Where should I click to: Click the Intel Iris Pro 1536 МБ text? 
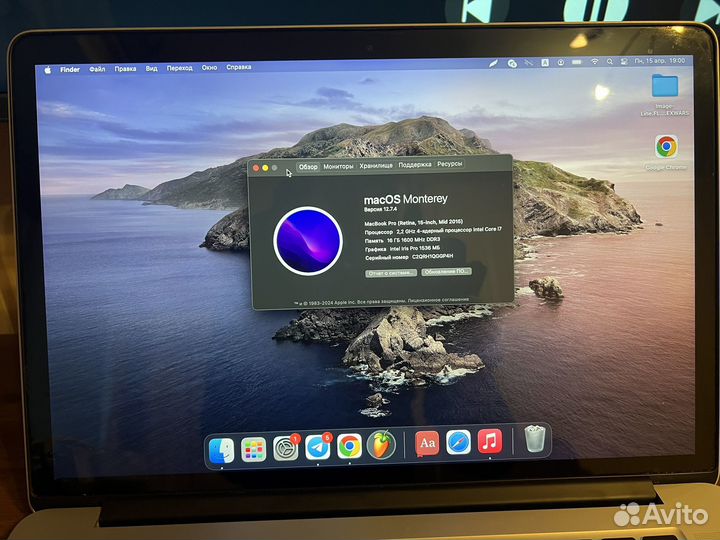pos(415,248)
